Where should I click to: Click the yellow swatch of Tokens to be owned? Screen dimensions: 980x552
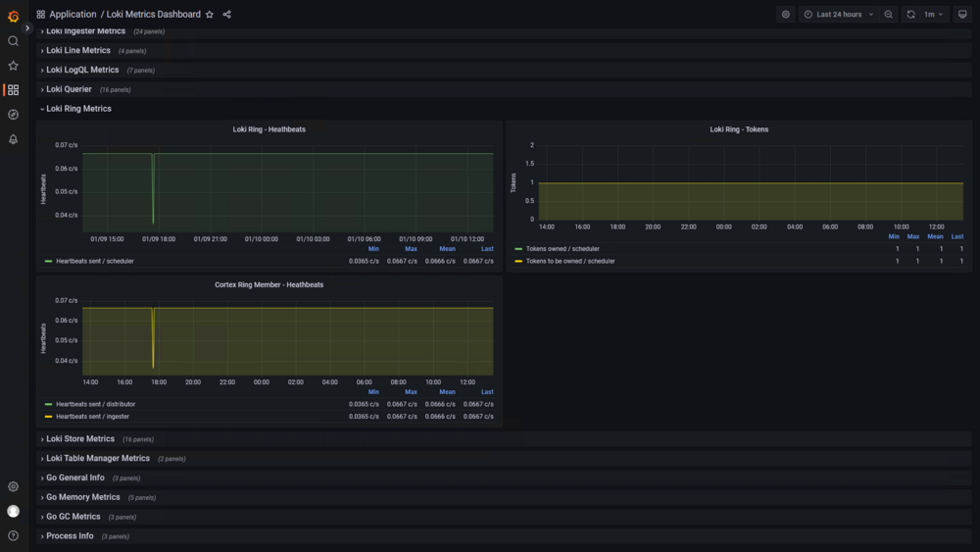point(518,262)
